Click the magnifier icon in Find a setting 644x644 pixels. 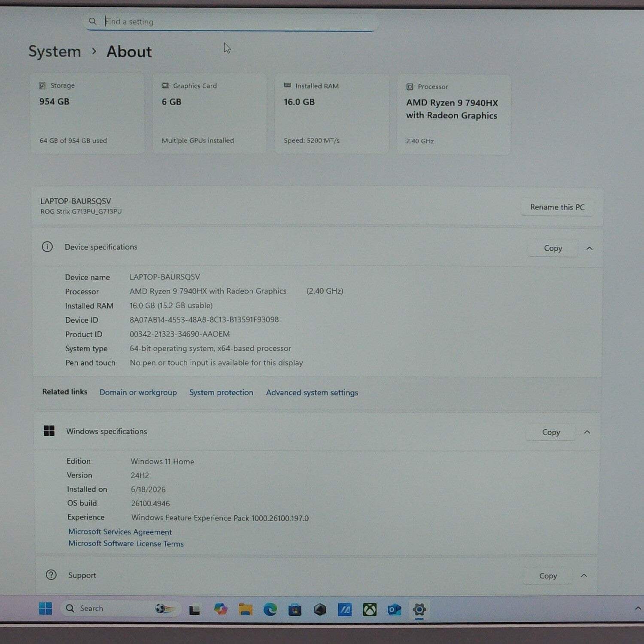pyautogui.click(x=92, y=21)
